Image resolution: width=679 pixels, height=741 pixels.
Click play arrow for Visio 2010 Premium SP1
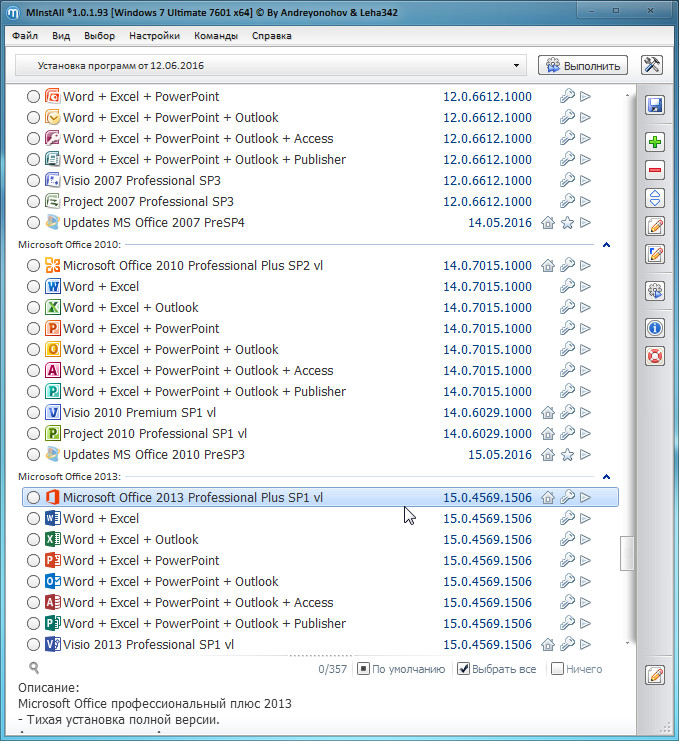(x=585, y=413)
